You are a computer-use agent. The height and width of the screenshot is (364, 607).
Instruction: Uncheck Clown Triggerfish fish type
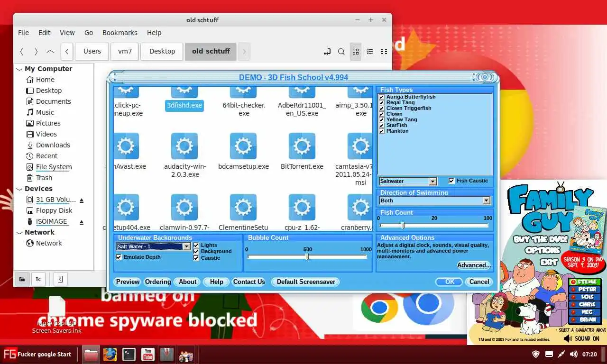(x=382, y=108)
